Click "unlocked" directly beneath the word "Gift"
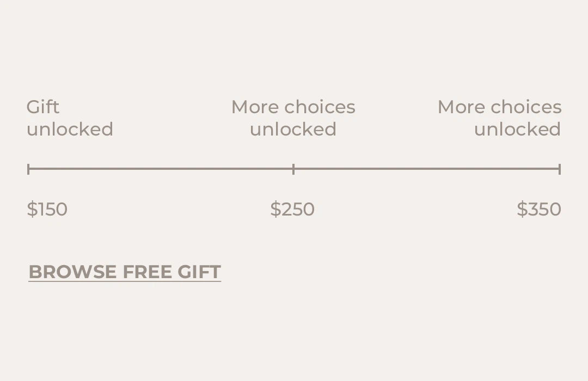588x381 pixels. [70, 130]
